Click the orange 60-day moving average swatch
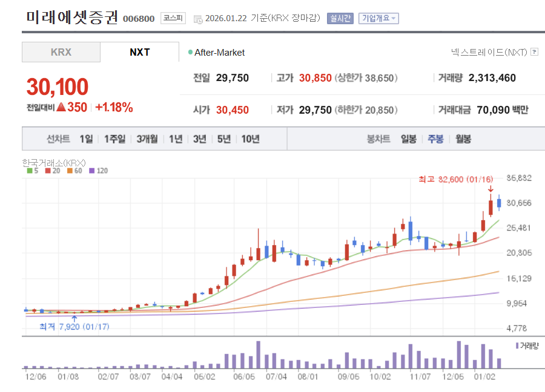 point(70,171)
